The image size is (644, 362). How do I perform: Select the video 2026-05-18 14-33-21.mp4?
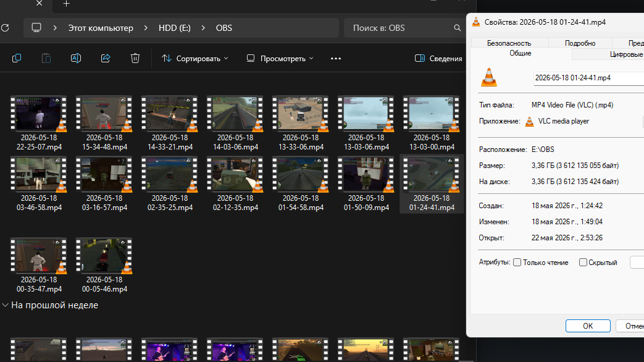[170, 124]
